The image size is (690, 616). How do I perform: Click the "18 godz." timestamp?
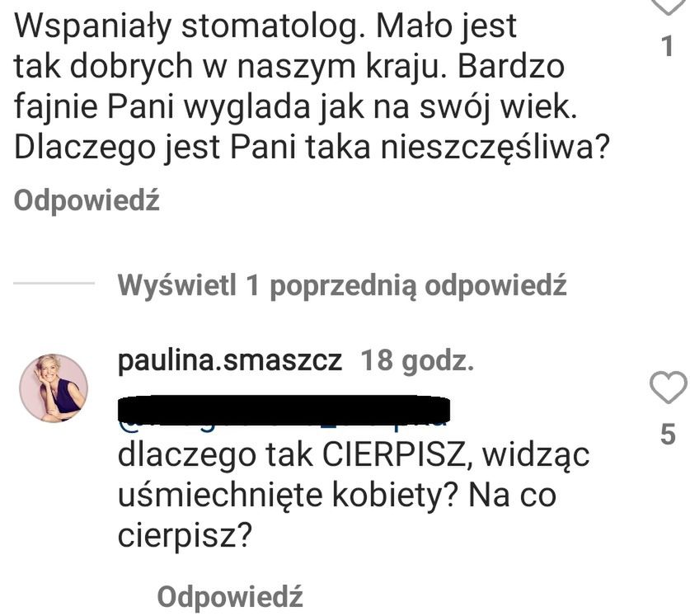point(417,360)
